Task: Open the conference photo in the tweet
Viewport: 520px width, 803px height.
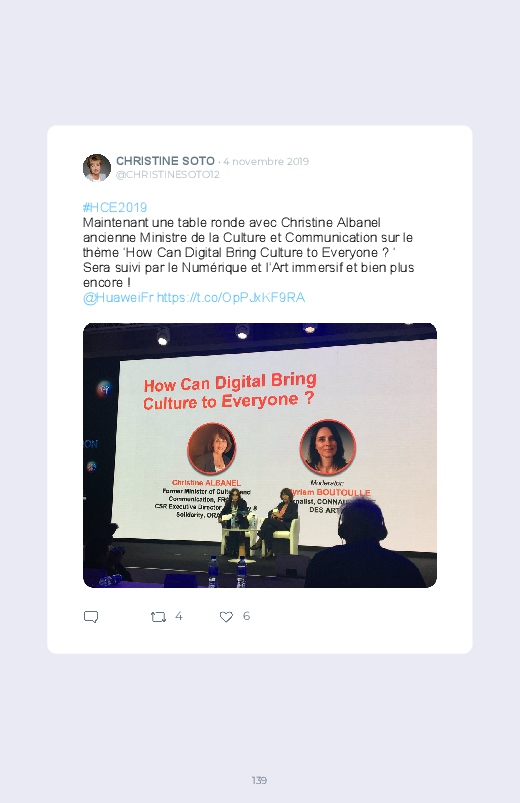Action: (x=260, y=455)
